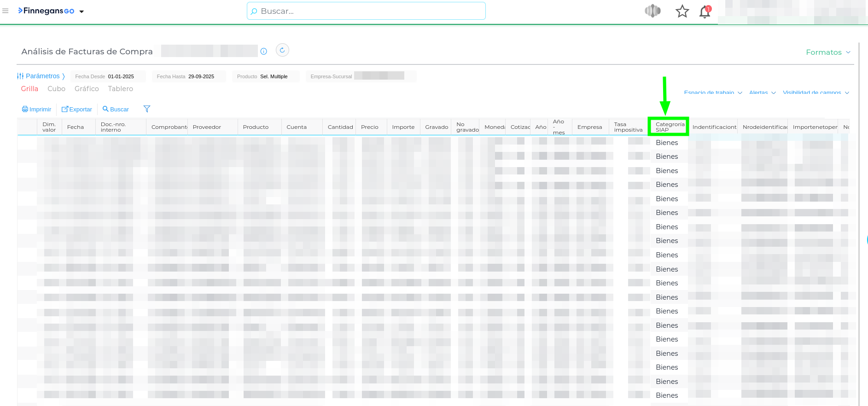Switch to the Gráfico tab

click(x=87, y=89)
